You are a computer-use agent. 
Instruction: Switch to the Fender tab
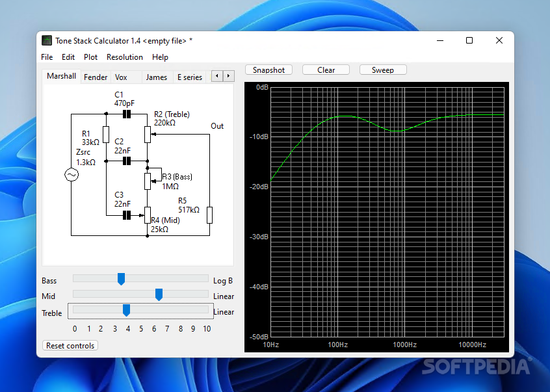point(96,77)
